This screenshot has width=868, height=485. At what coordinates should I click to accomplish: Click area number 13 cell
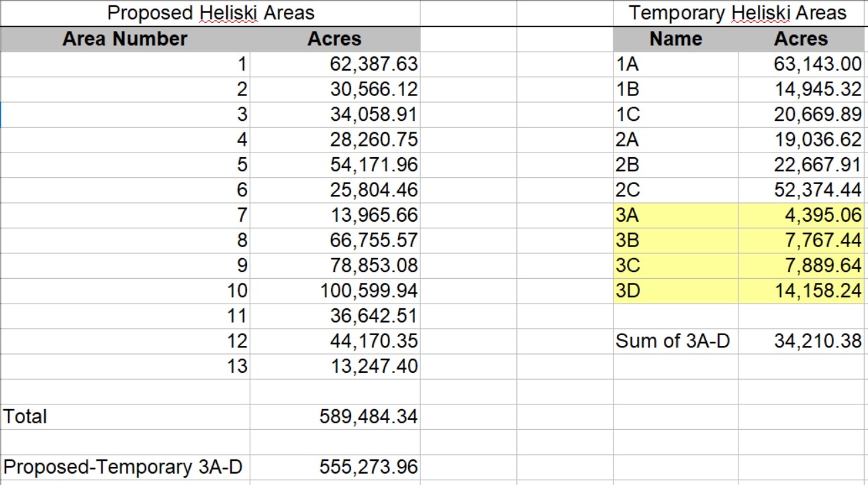coord(125,366)
